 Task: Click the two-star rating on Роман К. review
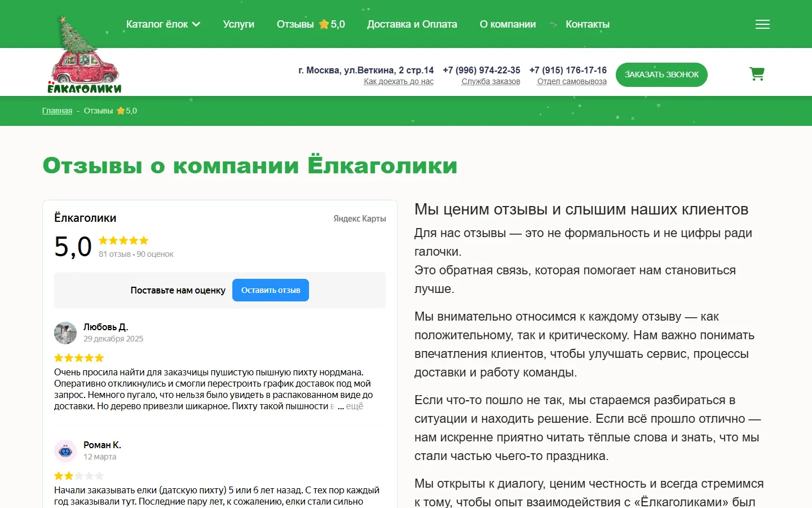[79, 476]
